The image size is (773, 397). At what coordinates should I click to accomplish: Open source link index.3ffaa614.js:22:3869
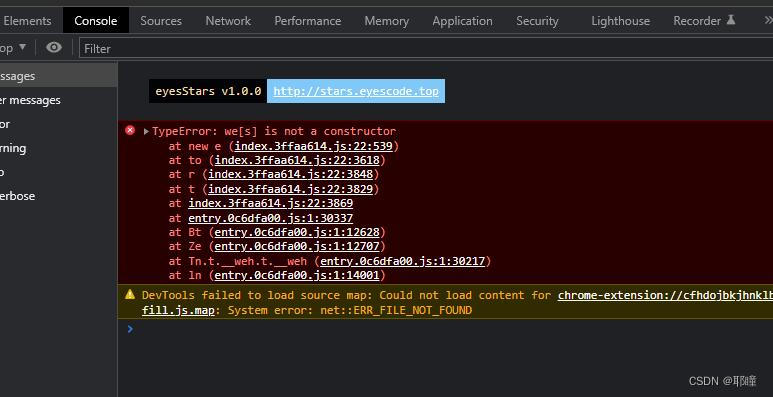[270, 203]
